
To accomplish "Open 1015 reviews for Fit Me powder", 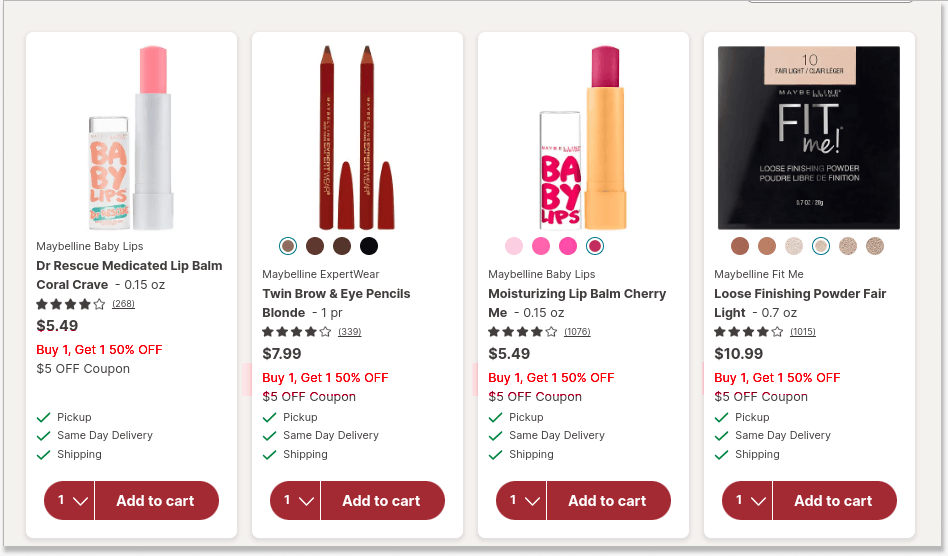I will 803,332.
